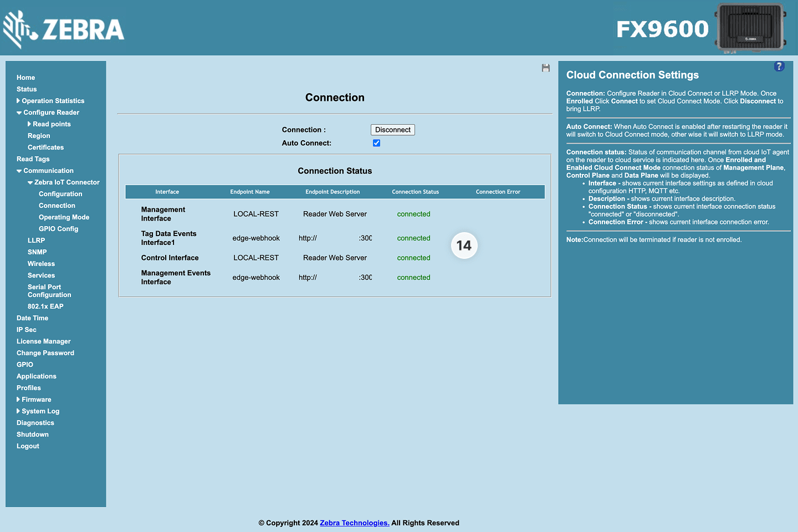This screenshot has height=532, width=798.
Task: Collapse the Communication section arrow
Action: 19,171
